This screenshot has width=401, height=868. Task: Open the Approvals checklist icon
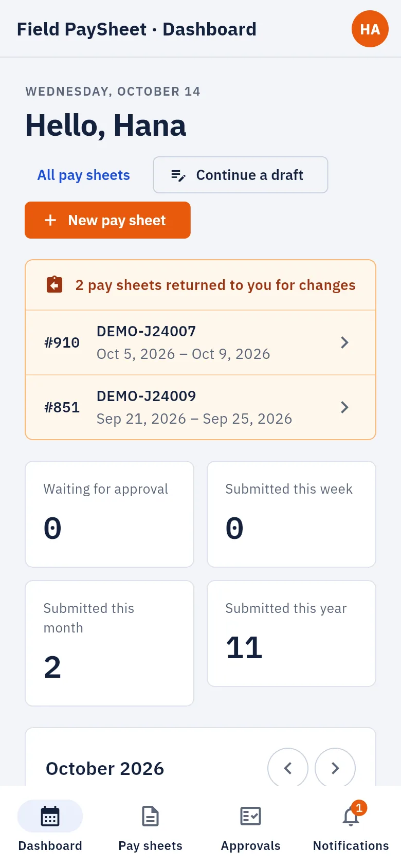pos(251,816)
